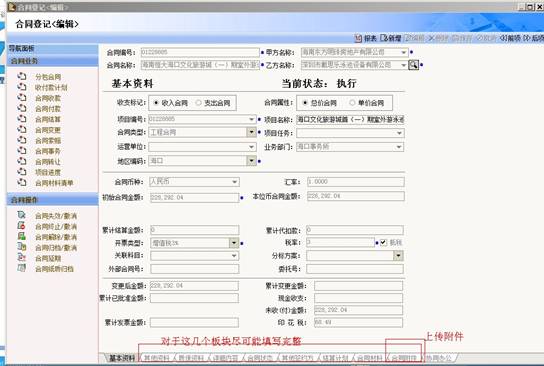The height and width of the screenshot is (366, 544).
Task: Open the 关联科目 dropdown
Action: point(234,256)
